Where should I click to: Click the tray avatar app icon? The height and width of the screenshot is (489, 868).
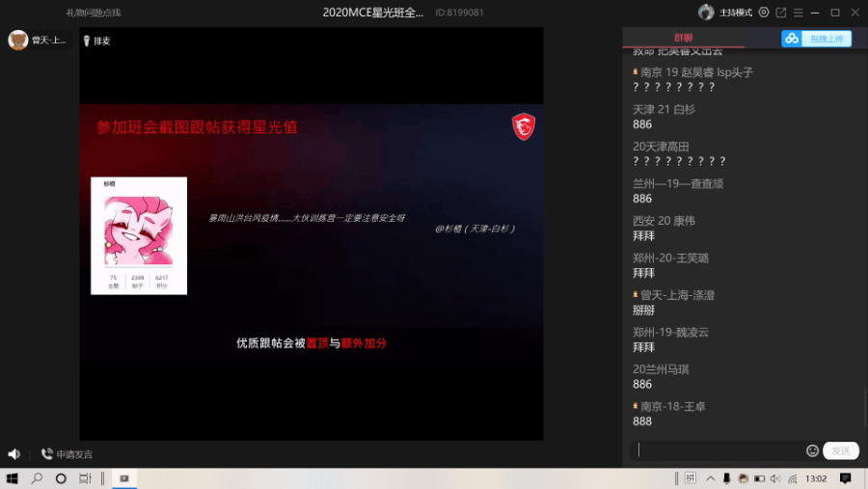pyautogui.click(x=743, y=478)
